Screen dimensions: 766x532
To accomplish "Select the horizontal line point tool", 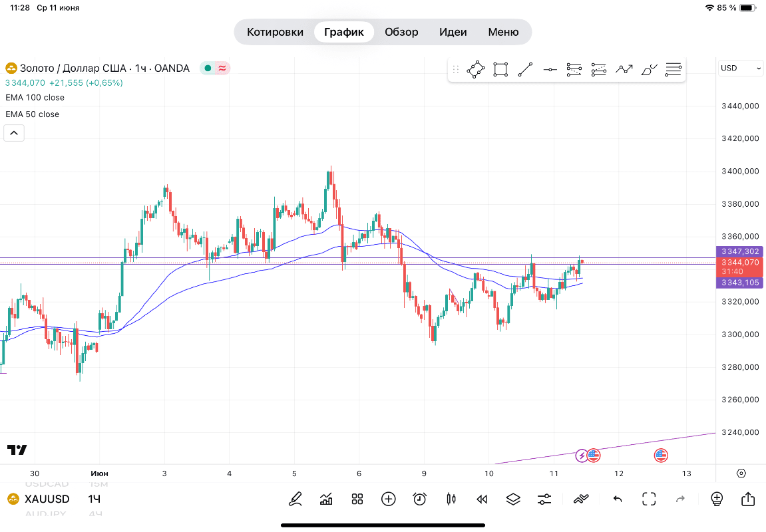I will 550,70.
